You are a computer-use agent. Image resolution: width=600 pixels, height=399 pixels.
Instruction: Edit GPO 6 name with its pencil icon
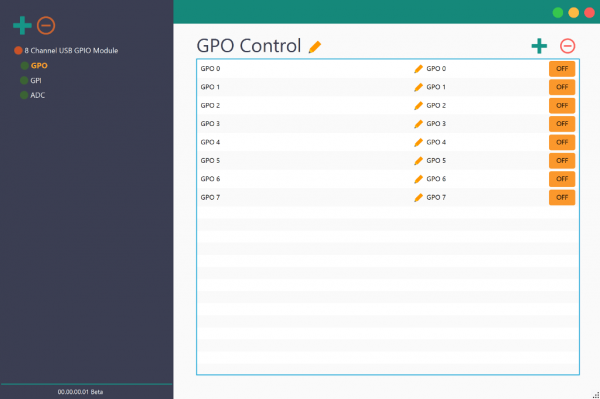tap(418, 179)
